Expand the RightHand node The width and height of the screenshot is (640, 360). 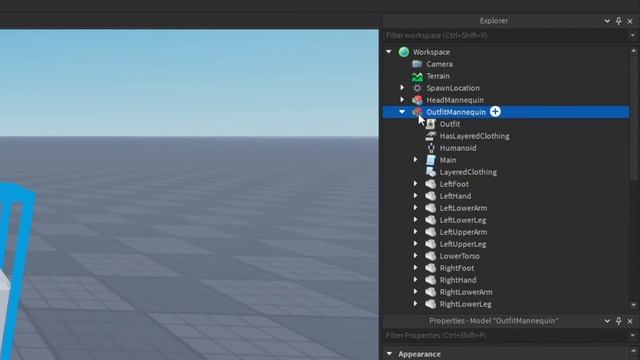pyautogui.click(x=416, y=280)
